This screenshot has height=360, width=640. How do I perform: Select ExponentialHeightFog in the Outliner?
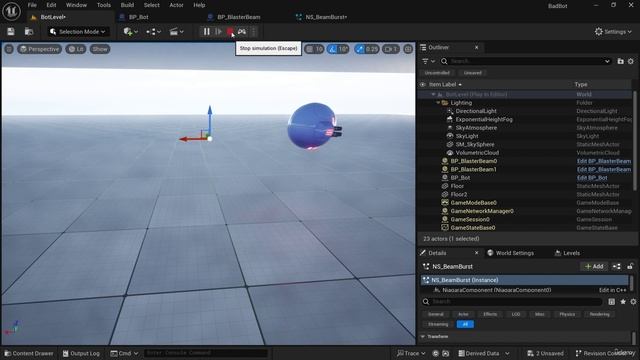tap(484, 120)
